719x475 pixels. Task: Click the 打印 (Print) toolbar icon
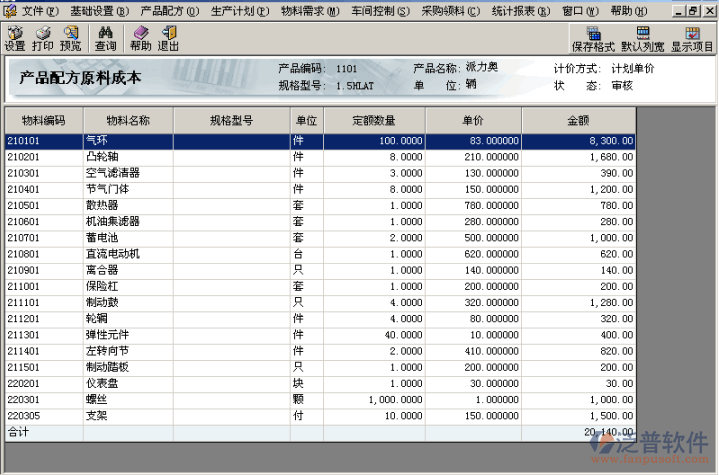(x=42, y=38)
